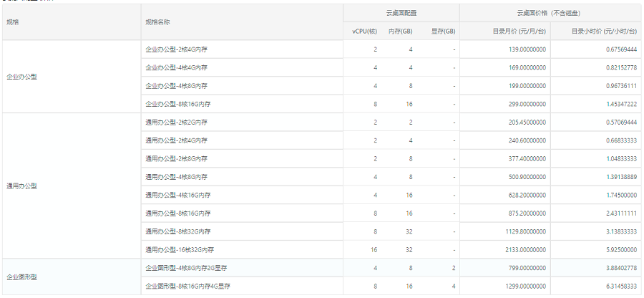
Task: Click hourly price 6.31458333
Action: point(621,286)
